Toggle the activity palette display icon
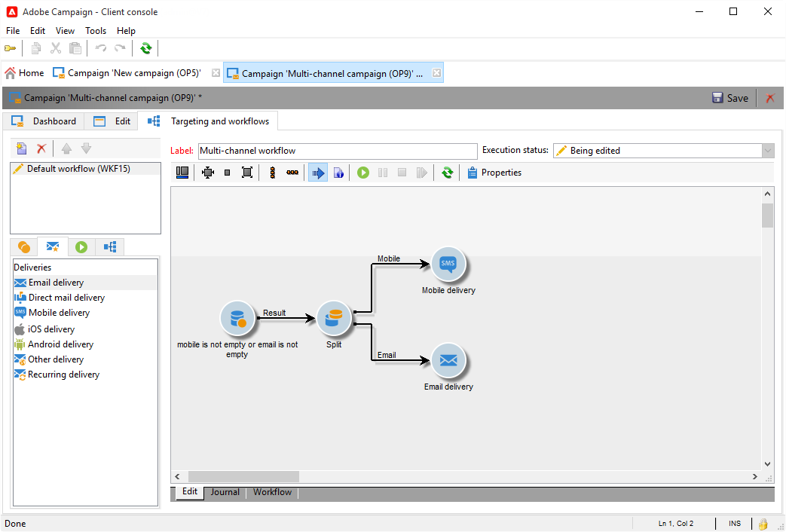This screenshot has width=786, height=532. (x=182, y=173)
